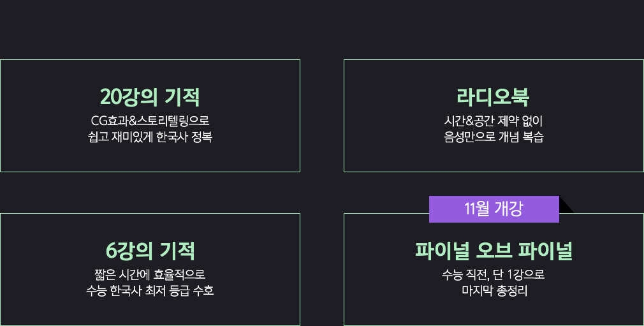
Task: Click the 6강의 기적 heading
Action: tap(150, 251)
